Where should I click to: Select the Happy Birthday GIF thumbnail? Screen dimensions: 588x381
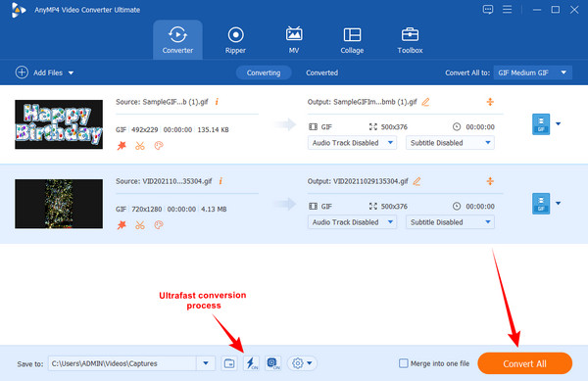(59, 124)
